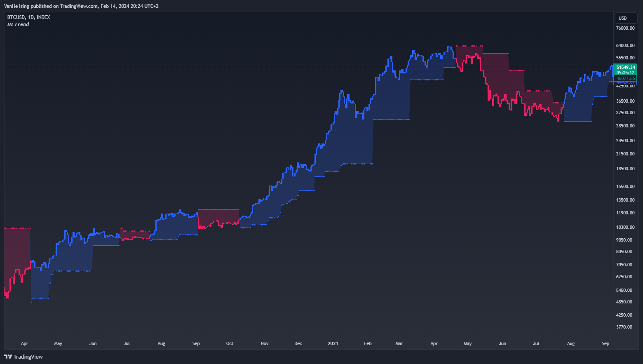Click the 4850.00 price axis label
Viewport: 643px width, 364px height.
tap(624, 302)
